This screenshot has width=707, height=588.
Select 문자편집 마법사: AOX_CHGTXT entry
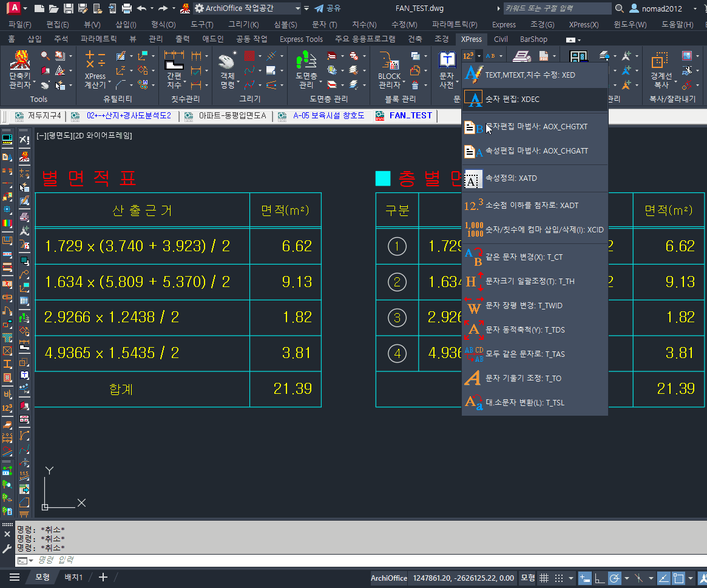(x=535, y=127)
